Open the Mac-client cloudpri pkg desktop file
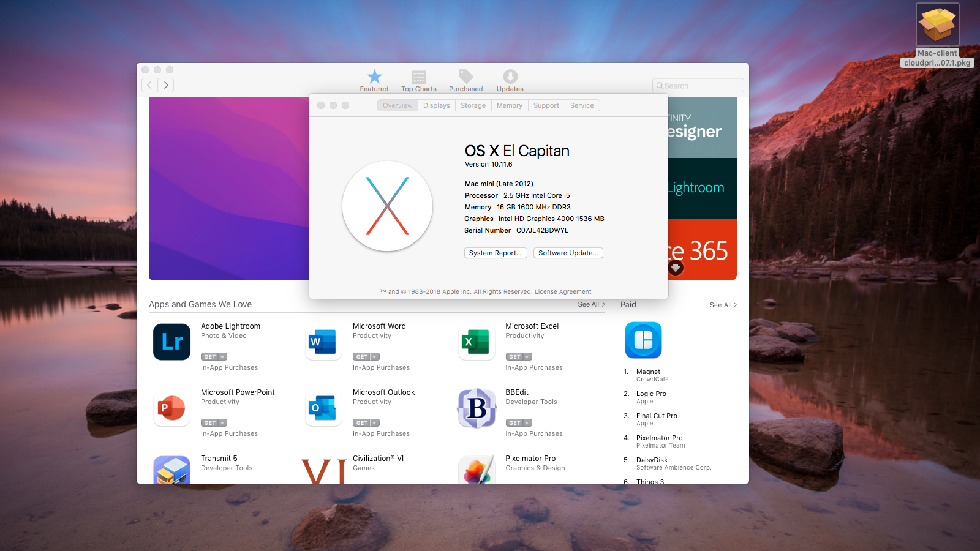980x551 pixels. pyautogui.click(x=938, y=36)
